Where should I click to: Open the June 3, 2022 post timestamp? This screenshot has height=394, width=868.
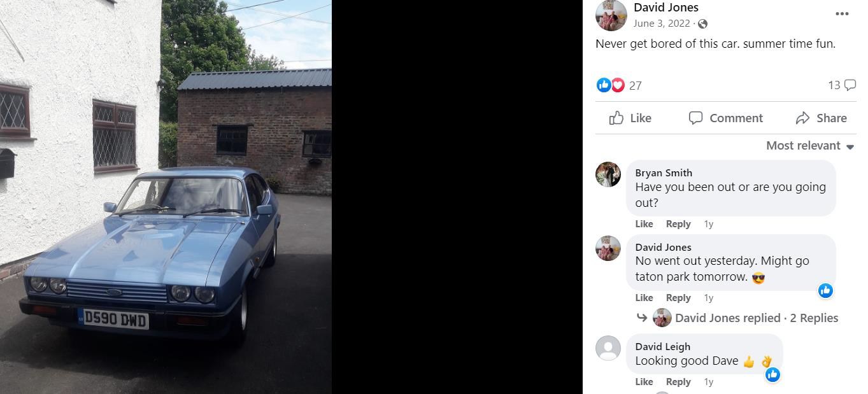click(662, 24)
